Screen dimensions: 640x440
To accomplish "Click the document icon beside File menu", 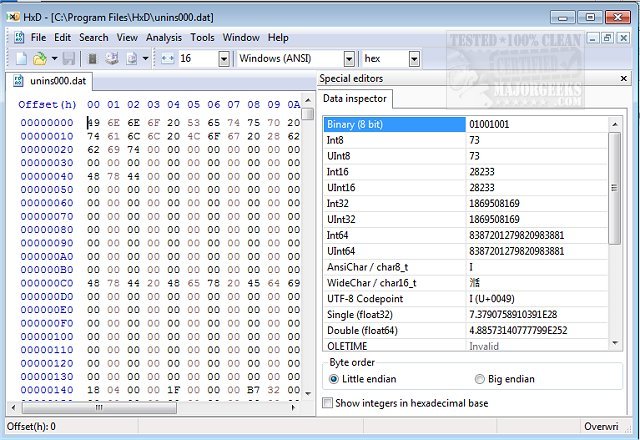I will pyautogui.click(x=19, y=38).
